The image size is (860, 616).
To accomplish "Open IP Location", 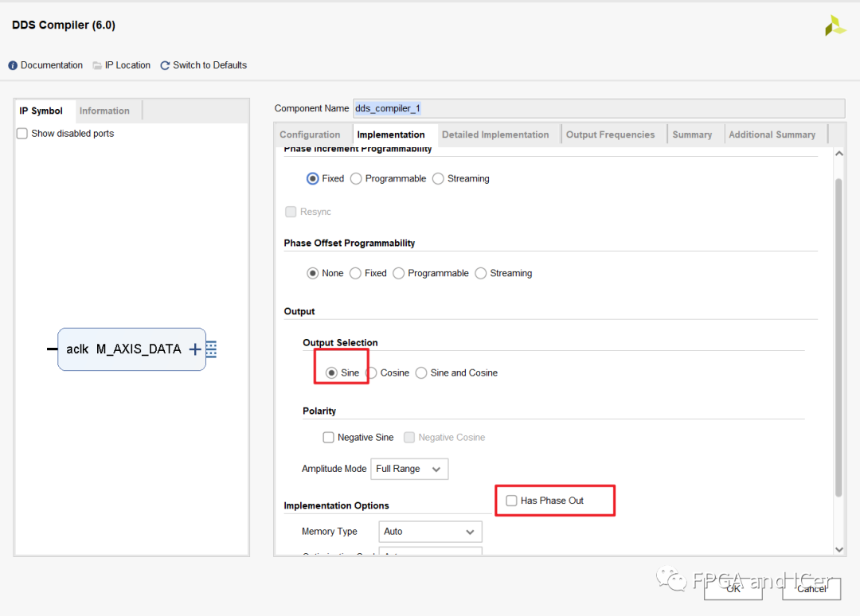I will pyautogui.click(x=121, y=65).
